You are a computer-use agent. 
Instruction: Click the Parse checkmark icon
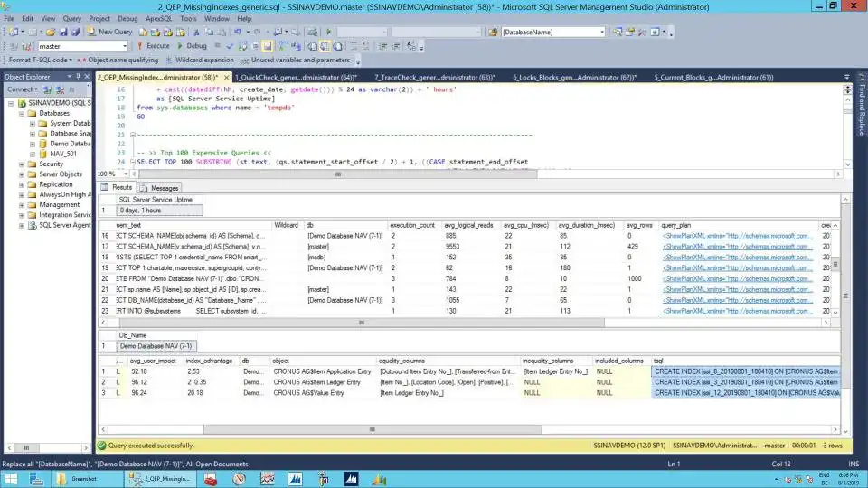[230, 46]
